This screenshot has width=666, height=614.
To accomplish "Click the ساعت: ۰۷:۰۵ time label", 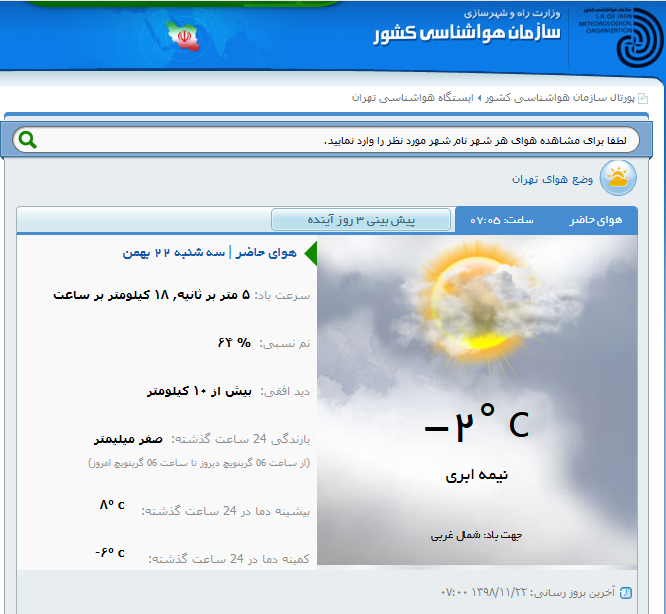I will point(502,220).
